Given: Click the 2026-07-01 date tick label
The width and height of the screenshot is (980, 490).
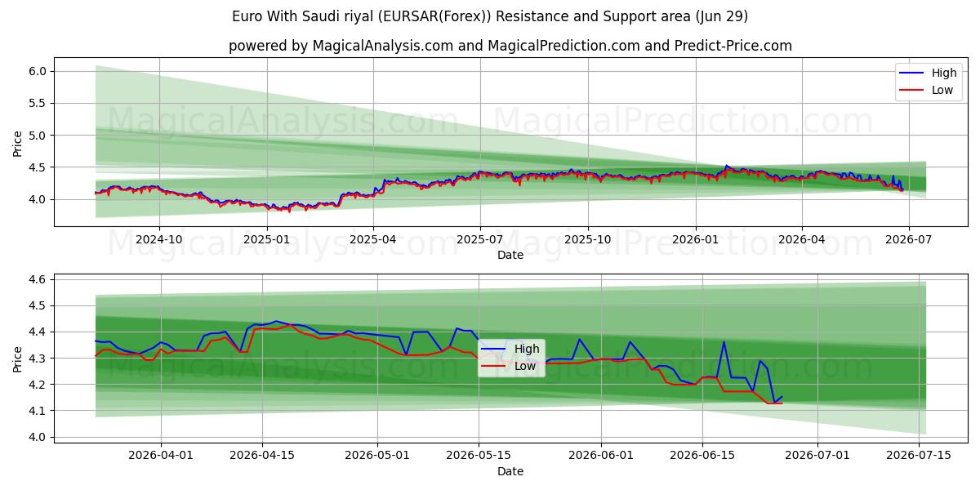Looking at the screenshot, I should 817,456.
